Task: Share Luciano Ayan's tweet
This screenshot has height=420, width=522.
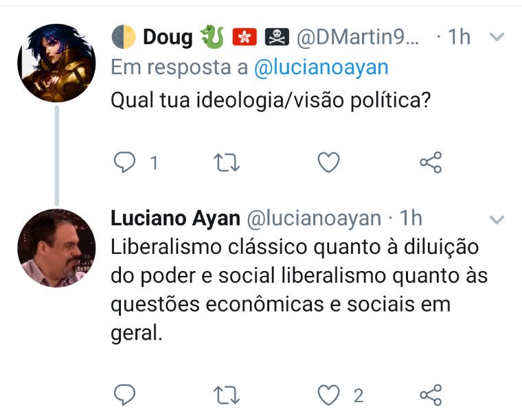Action: [x=431, y=395]
